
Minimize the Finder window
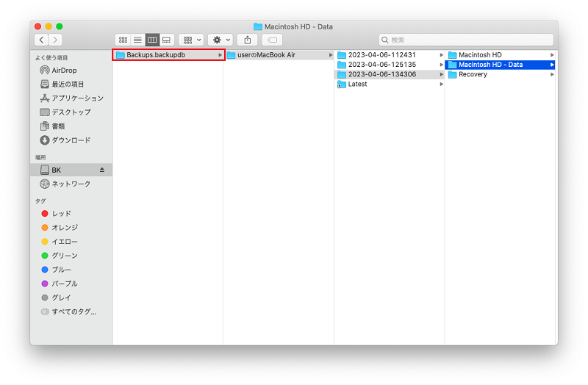(49, 26)
